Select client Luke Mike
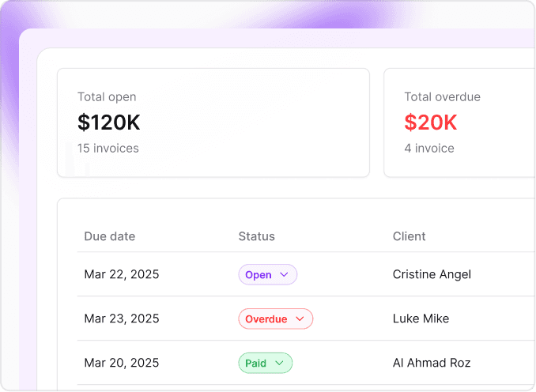This screenshot has height=392, width=536. pyautogui.click(x=421, y=319)
